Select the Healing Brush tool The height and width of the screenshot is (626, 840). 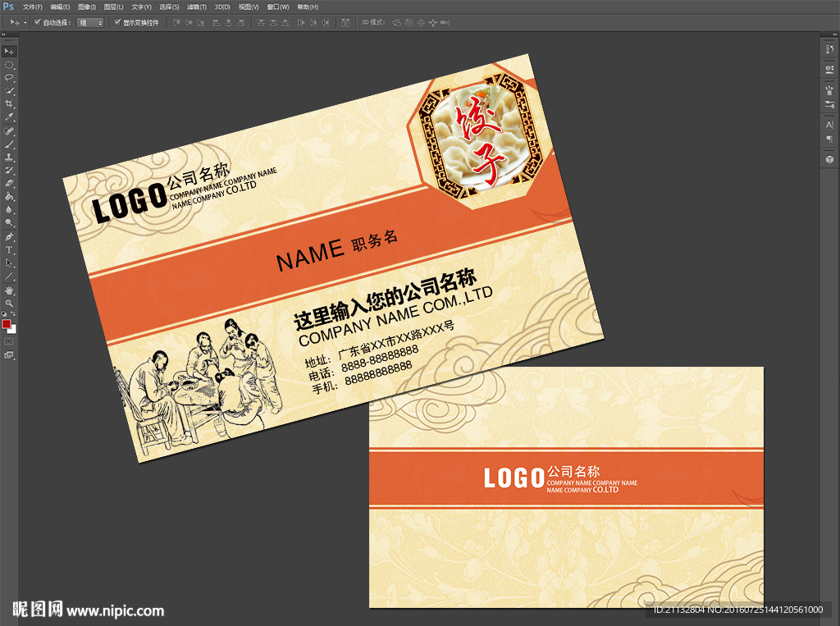coord(9,131)
